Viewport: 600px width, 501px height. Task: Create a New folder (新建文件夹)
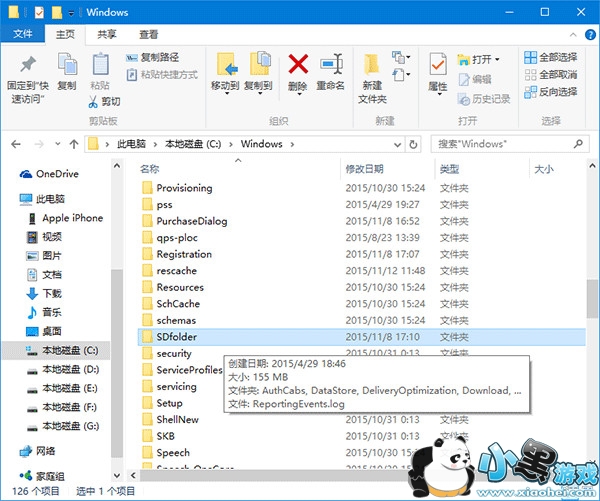pyautogui.click(x=372, y=79)
